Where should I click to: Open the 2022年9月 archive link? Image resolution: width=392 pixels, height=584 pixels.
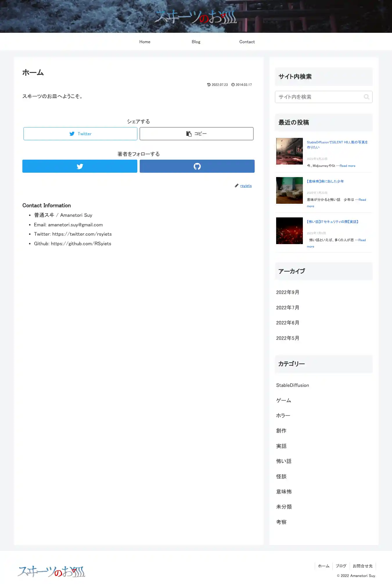[x=288, y=292]
